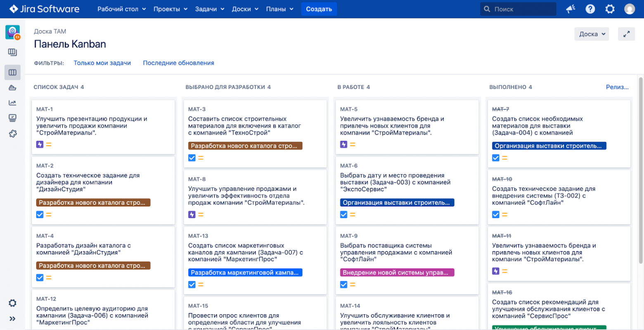644x330 pixels.
Task: Toggle the 'Последние обновления' filter
Action: (178, 62)
